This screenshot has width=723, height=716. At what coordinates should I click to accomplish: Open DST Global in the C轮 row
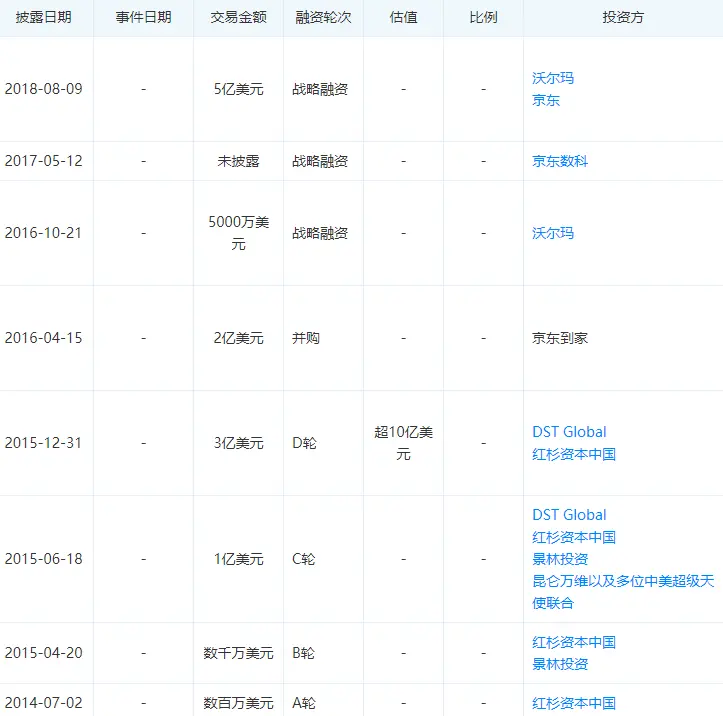tap(569, 515)
